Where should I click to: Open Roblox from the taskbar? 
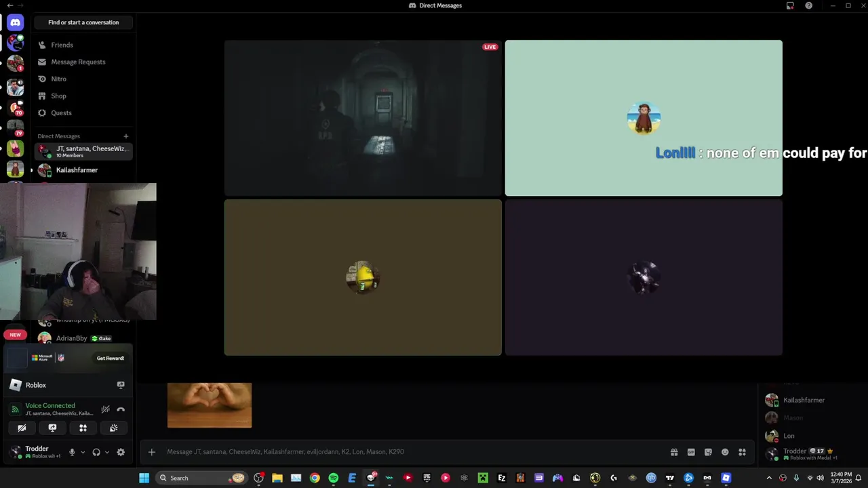pos(726,478)
